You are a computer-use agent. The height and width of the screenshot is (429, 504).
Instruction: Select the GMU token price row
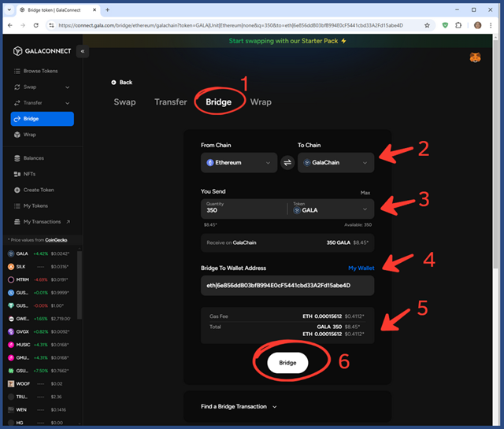39,357
